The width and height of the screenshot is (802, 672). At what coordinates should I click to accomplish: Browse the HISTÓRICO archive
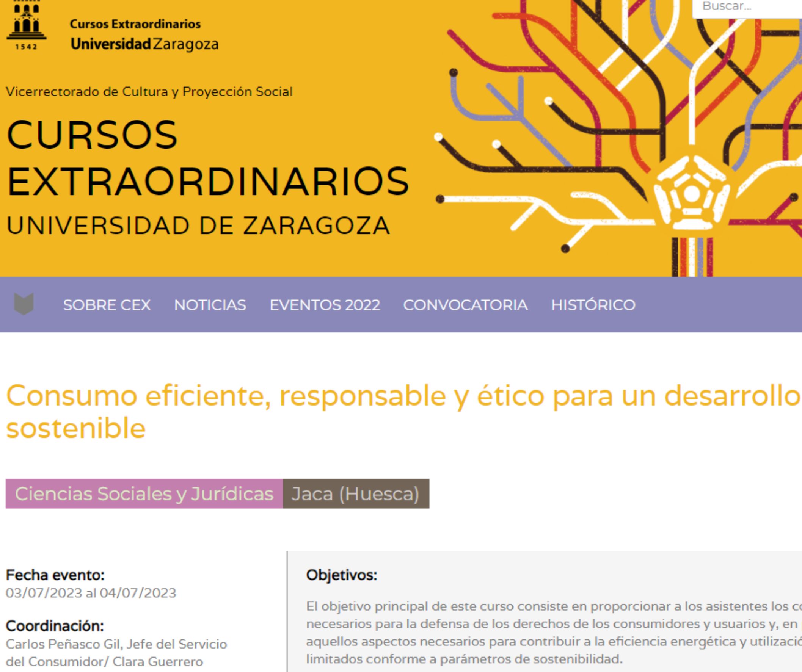(593, 304)
